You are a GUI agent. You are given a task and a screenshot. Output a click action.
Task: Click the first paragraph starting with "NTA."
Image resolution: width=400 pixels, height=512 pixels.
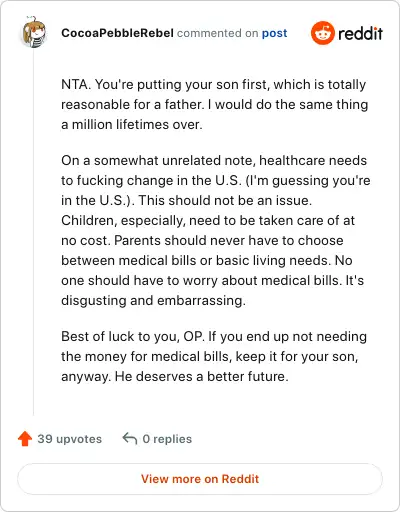click(x=214, y=104)
